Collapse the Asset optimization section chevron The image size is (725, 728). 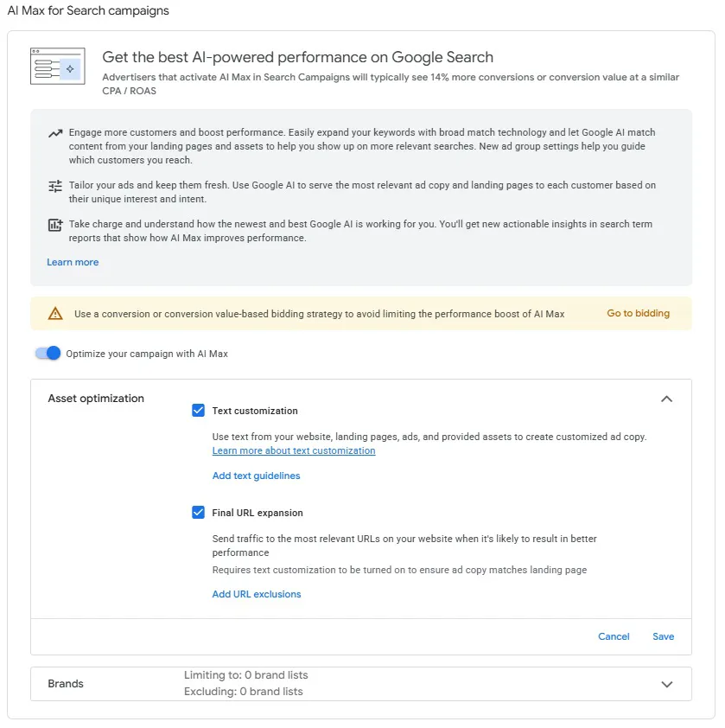point(666,399)
